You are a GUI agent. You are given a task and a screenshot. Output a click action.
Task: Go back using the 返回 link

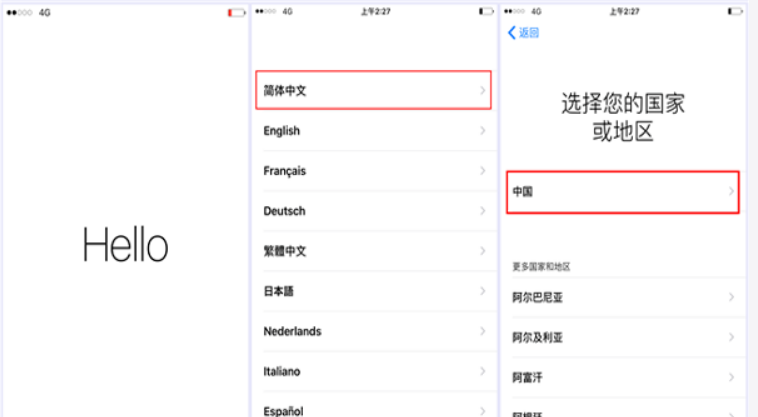pos(529,33)
